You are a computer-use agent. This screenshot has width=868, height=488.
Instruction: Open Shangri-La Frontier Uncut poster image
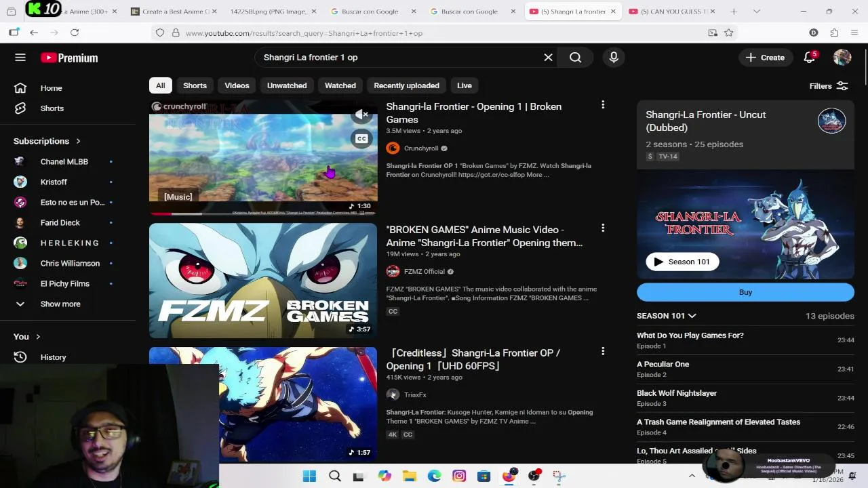pos(745,225)
